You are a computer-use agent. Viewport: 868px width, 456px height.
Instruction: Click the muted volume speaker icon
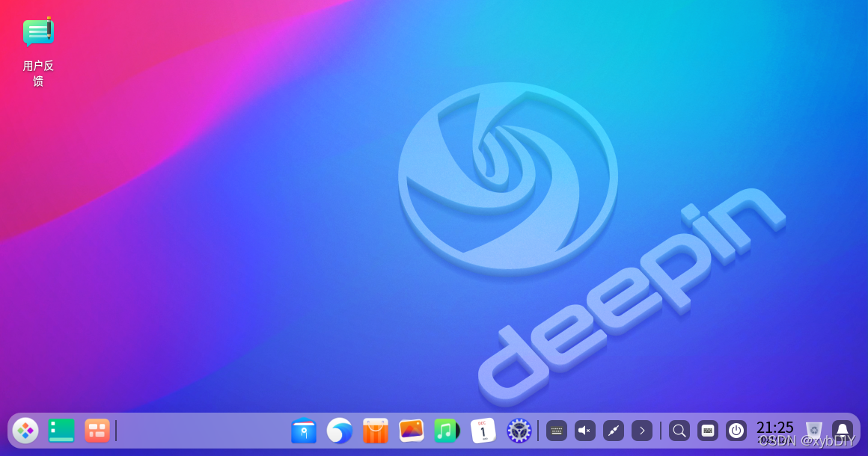[x=584, y=431]
